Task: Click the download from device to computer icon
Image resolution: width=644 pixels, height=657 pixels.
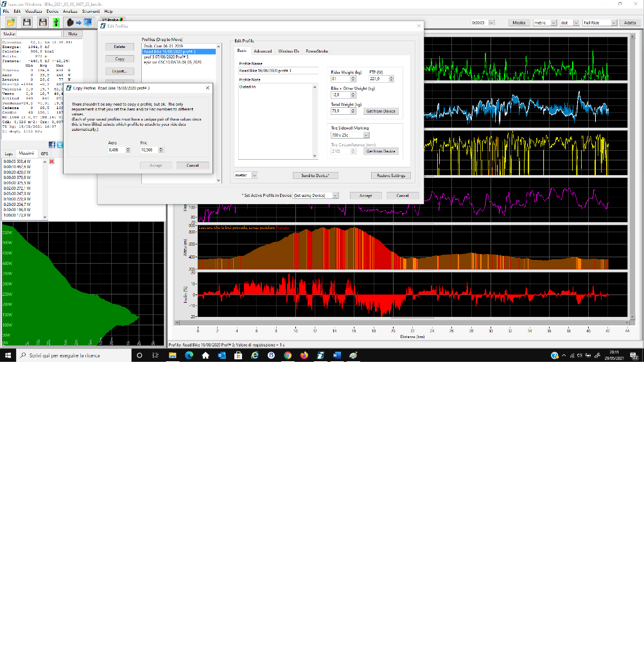Action: pos(80,22)
